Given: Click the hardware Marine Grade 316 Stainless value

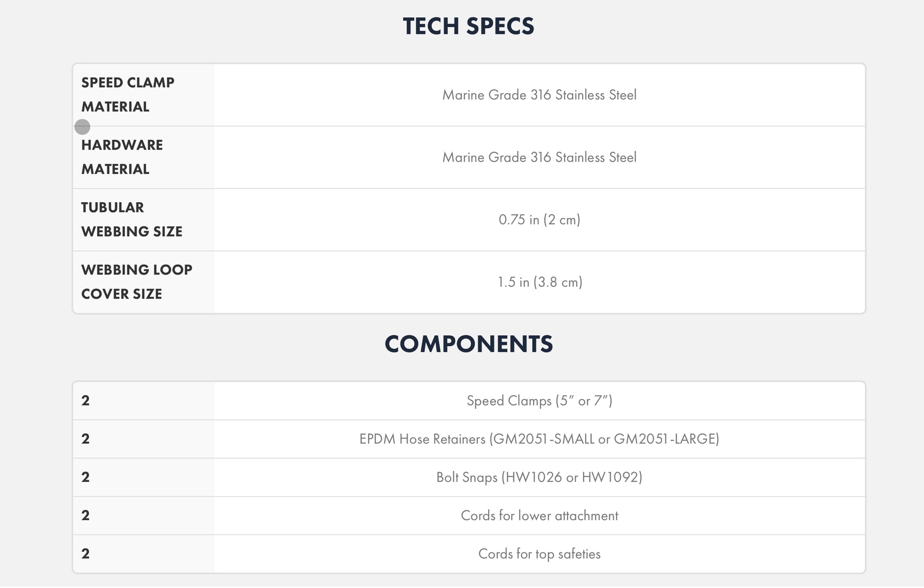Looking at the screenshot, I should 540,157.
